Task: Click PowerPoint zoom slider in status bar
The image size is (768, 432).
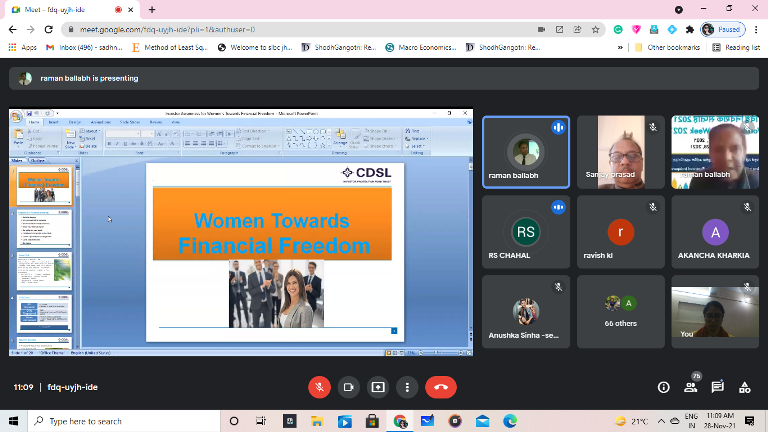Action: click(439, 353)
